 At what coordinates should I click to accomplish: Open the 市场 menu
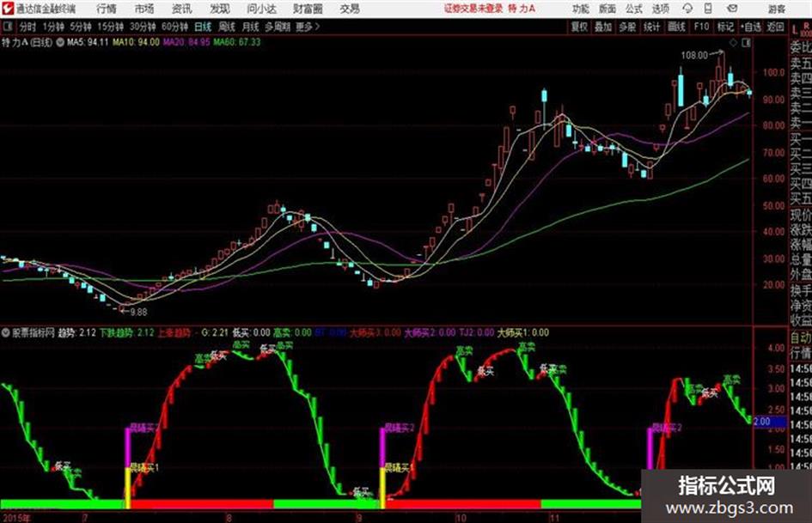(144, 9)
